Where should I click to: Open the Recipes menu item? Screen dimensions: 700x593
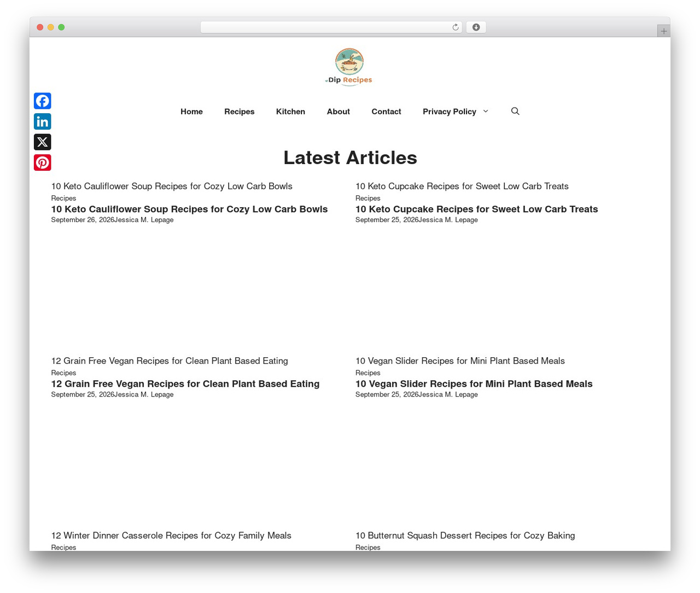pyautogui.click(x=240, y=112)
